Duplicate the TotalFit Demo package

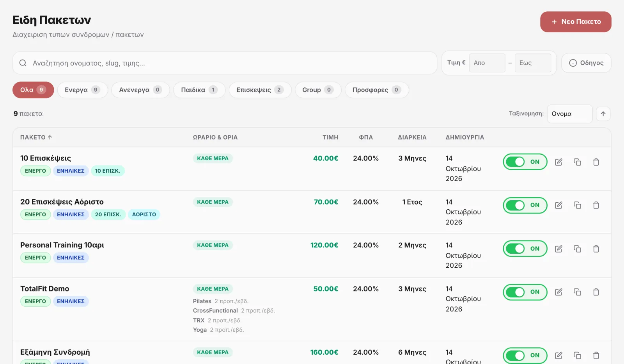577,292
